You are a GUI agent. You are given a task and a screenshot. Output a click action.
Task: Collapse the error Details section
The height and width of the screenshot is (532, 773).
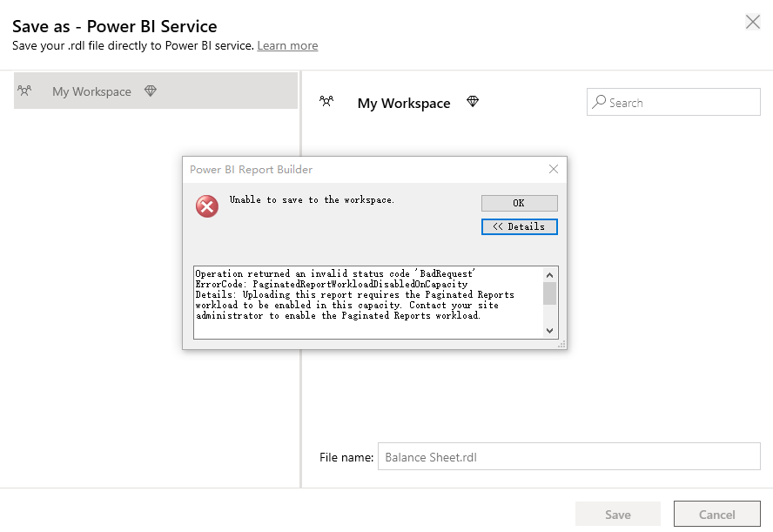(x=519, y=226)
